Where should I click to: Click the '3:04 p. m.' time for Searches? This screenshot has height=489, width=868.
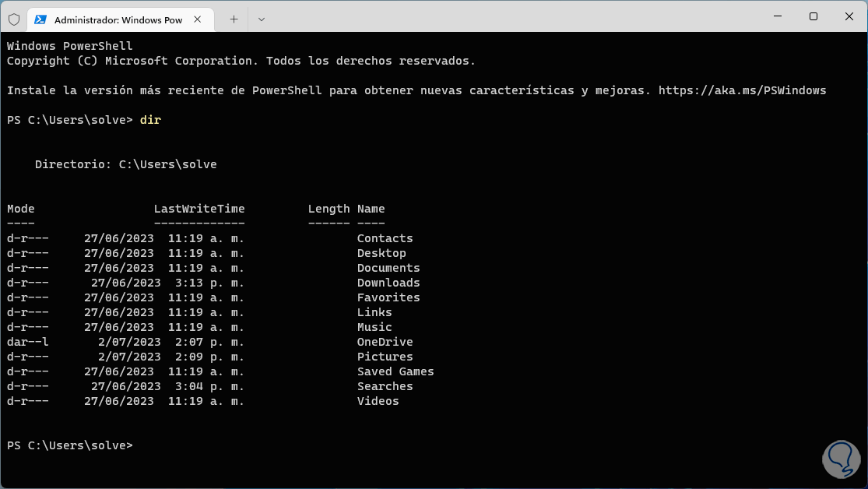(x=209, y=386)
